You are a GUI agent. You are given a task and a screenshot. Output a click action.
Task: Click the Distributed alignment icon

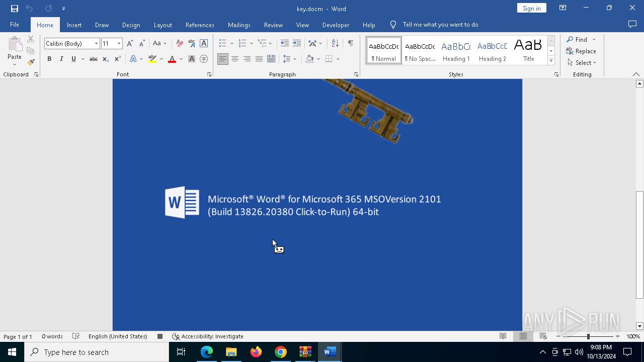coord(271,59)
